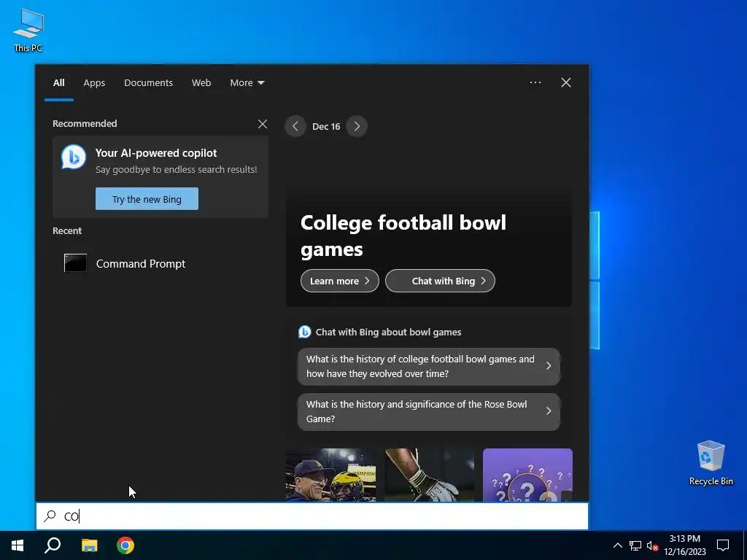Expand the More dropdown filter
The width and height of the screenshot is (747, 560).
click(x=247, y=83)
